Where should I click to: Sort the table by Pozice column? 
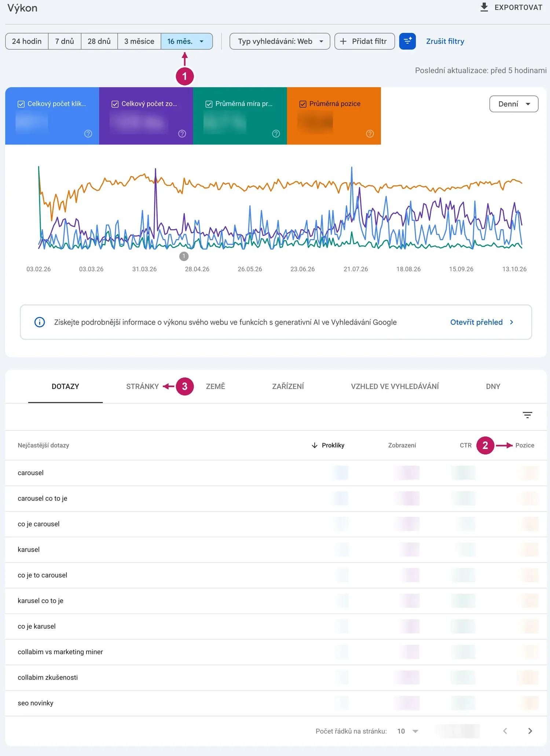[525, 445]
